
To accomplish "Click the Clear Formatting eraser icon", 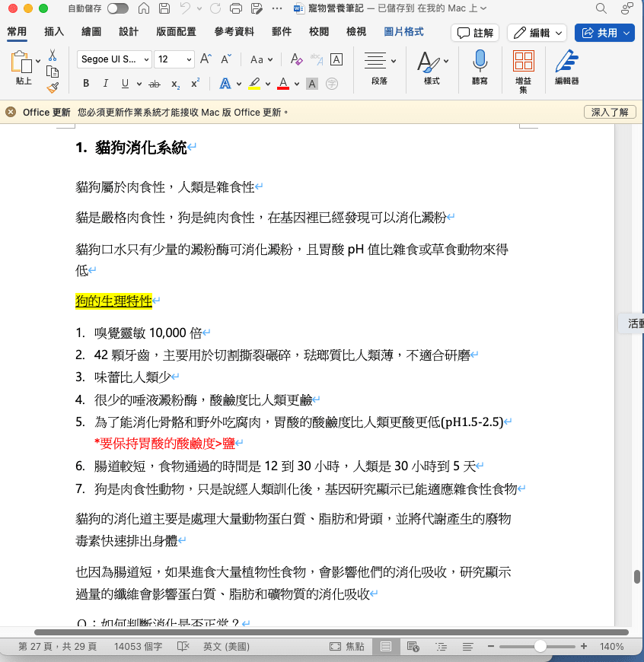I will 297,59.
